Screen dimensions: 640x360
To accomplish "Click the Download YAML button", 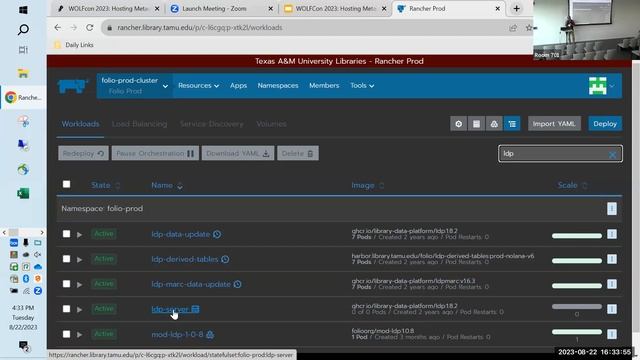I will point(238,153).
